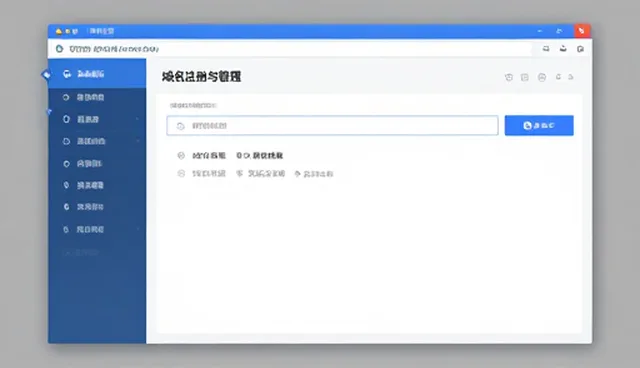Click the bold label in the first result row

point(209,155)
